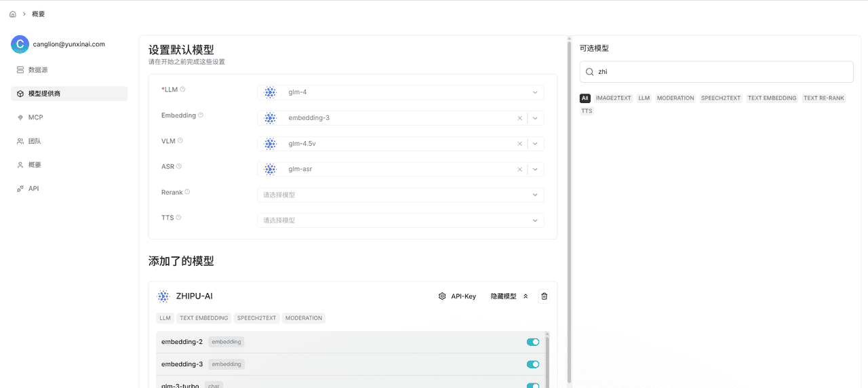Click the SPEECH2TEXT tag under ZHIPU-AI

pos(257,318)
